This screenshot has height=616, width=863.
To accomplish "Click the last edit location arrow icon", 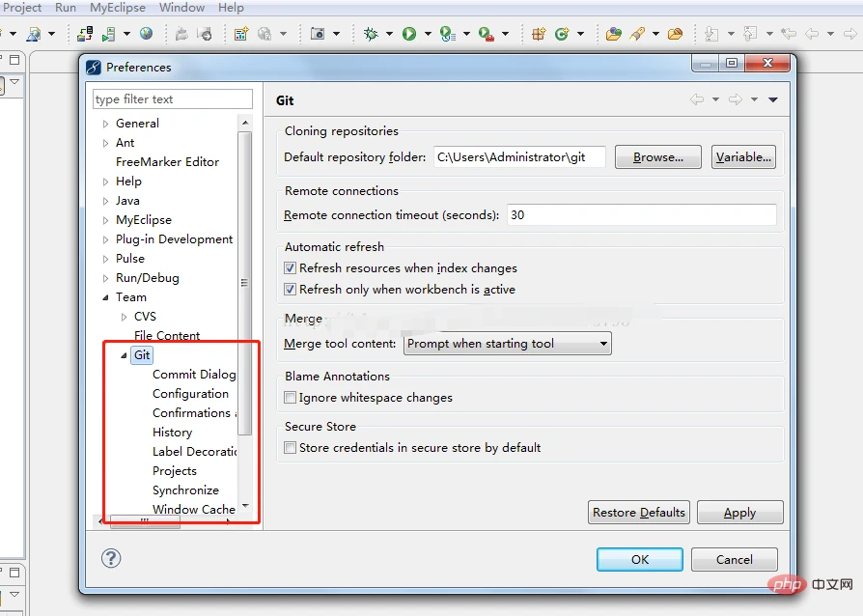I will pos(789,34).
